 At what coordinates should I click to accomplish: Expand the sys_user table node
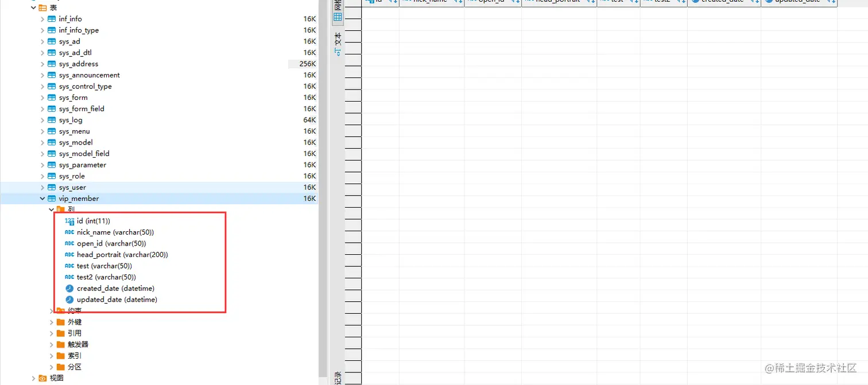coord(42,188)
